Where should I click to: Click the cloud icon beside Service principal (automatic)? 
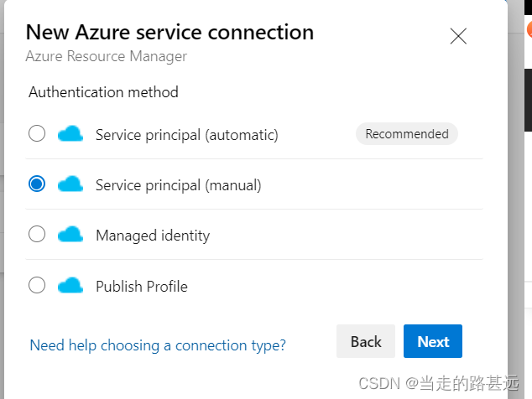point(70,134)
